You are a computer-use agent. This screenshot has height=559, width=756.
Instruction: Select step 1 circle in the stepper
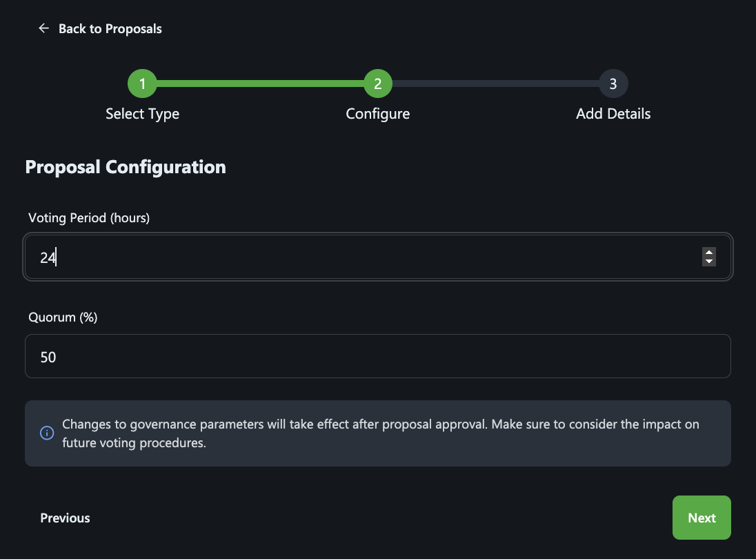pyautogui.click(x=142, y=84)
